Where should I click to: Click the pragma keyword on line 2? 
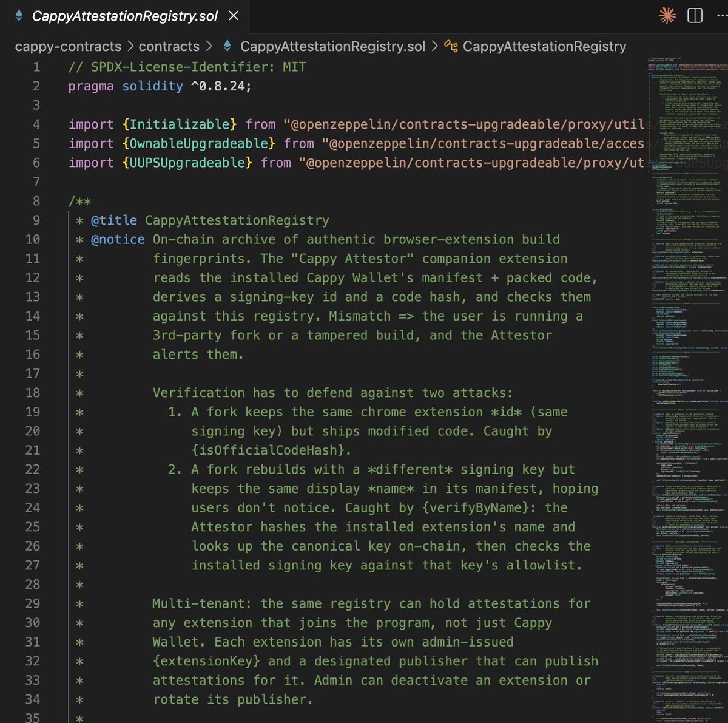pos(91,86)
